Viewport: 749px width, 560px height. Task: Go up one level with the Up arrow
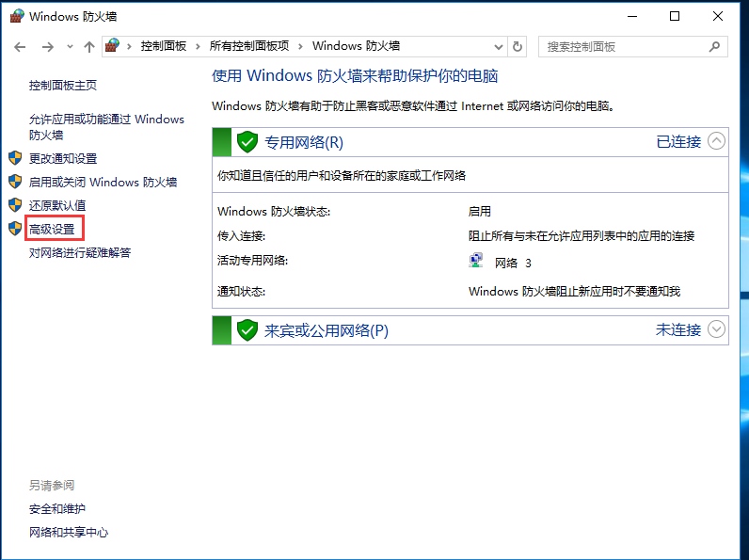click(89, 47)
